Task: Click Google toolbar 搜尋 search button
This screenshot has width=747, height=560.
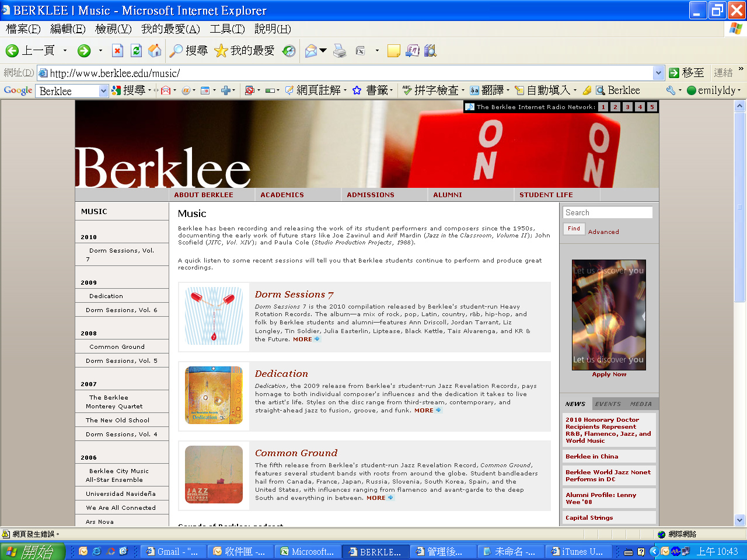Action: click(x=128, y=90)
